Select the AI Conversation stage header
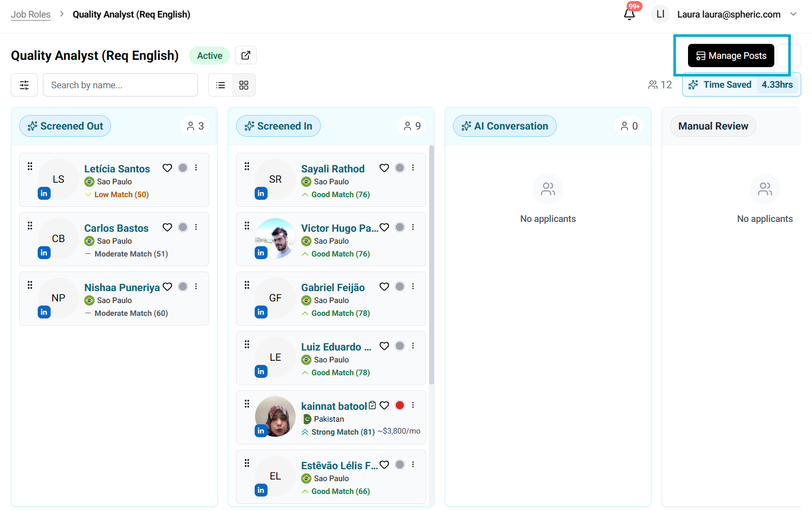 tap(505, 126)
